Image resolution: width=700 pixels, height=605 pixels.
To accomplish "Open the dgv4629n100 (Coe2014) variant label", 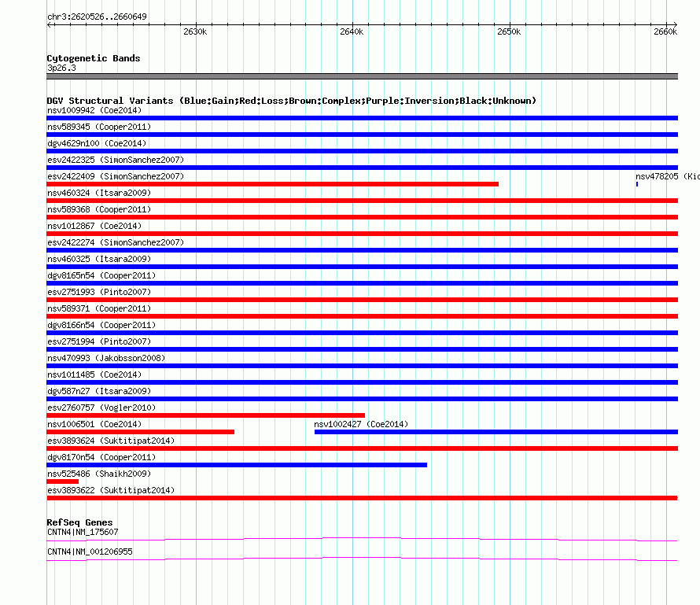I will pos(97,143).
